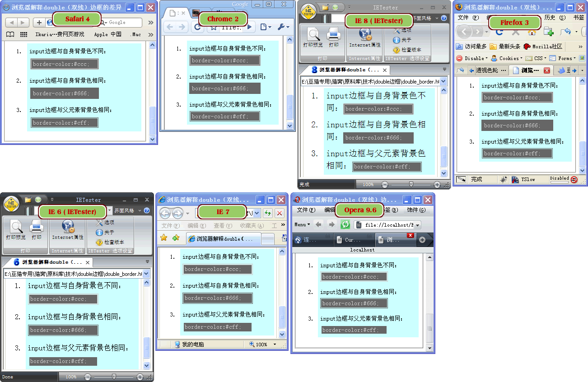Open 最新头条 feed bookmark in Firefox
This screenshot has height=382, width=588.
coord(505,47)
